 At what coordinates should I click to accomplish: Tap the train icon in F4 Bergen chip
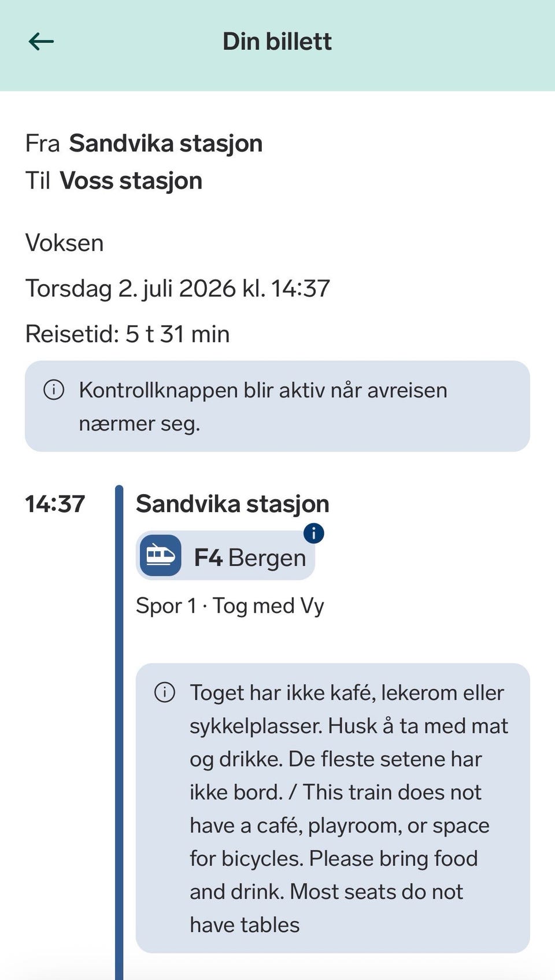[x=160, y=555]
